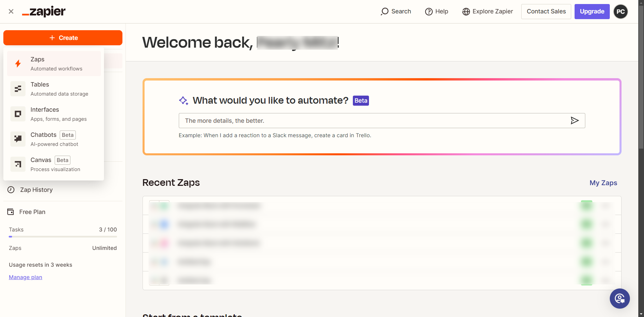
Task: Click the Zap History clock icon
Action: (x=11, y=190)
